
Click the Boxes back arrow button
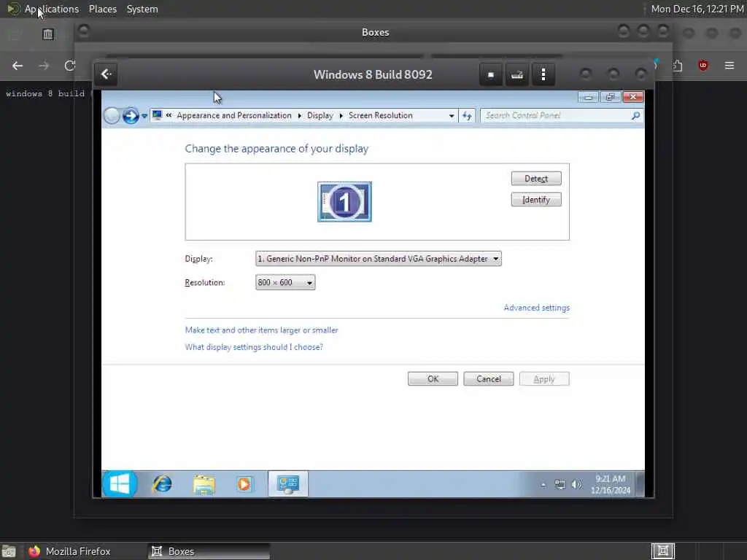[107, 74]
